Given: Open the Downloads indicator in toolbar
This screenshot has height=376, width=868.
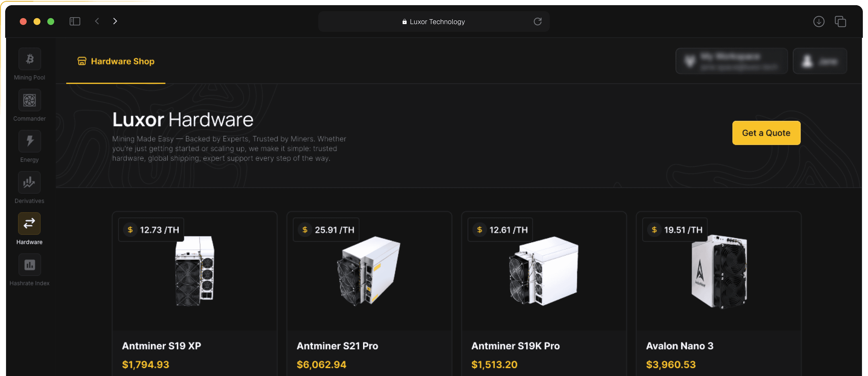Looking at the screenshot, I should (819, 21).
